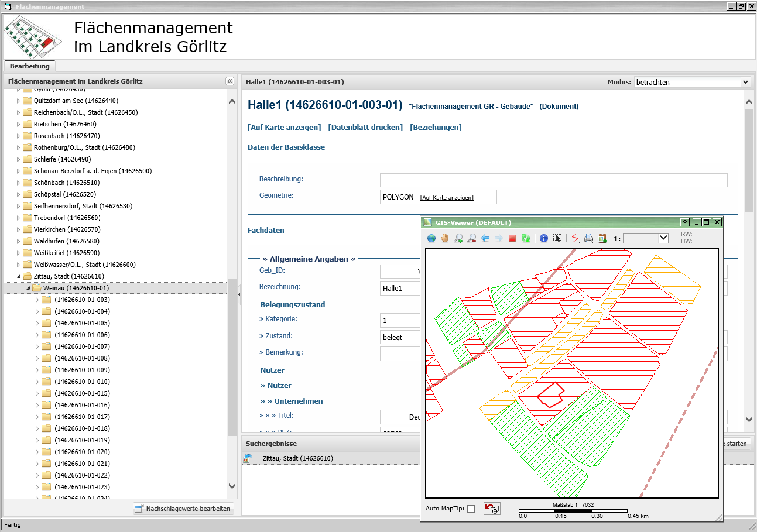
Task: Click the globe full-extent icon in GIS-Viewer
Action: 431,238
